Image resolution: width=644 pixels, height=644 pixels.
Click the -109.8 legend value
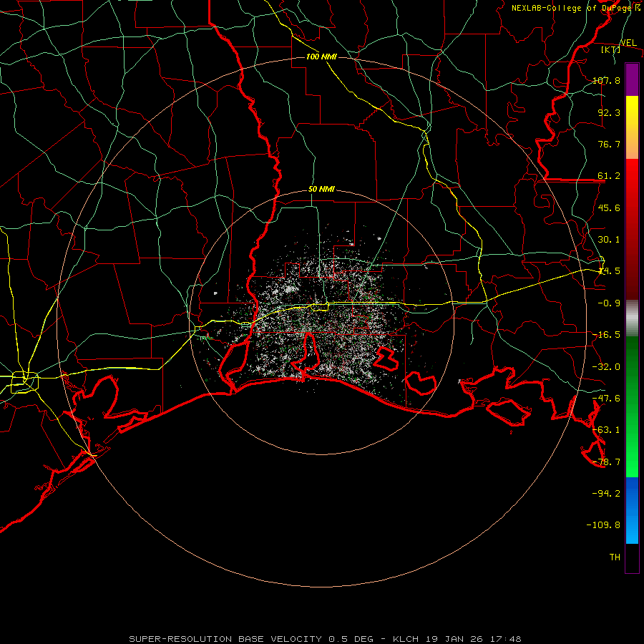(603, 525)
